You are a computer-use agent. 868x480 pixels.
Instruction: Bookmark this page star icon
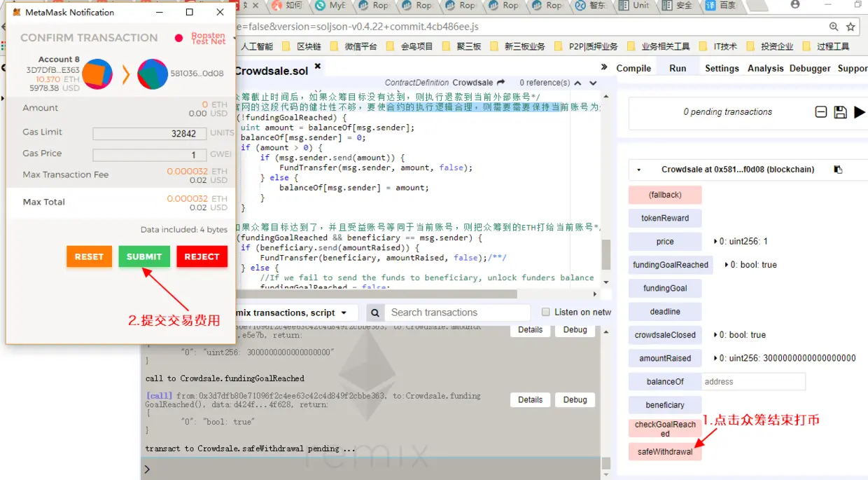point(850,27)
